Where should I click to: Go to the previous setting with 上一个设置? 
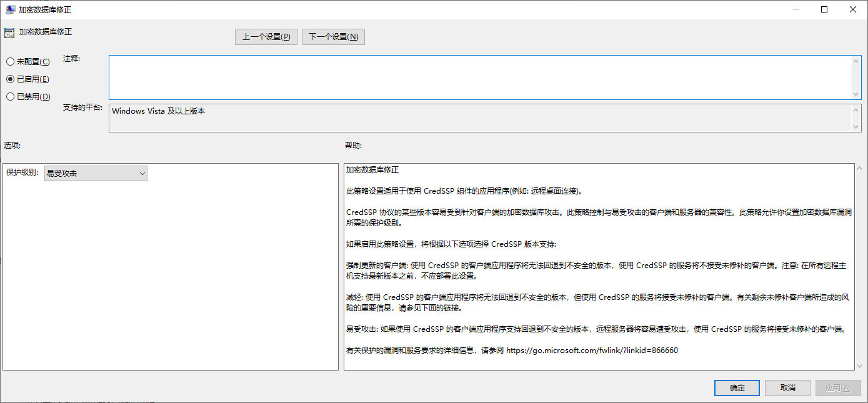(x=266, y=36)
